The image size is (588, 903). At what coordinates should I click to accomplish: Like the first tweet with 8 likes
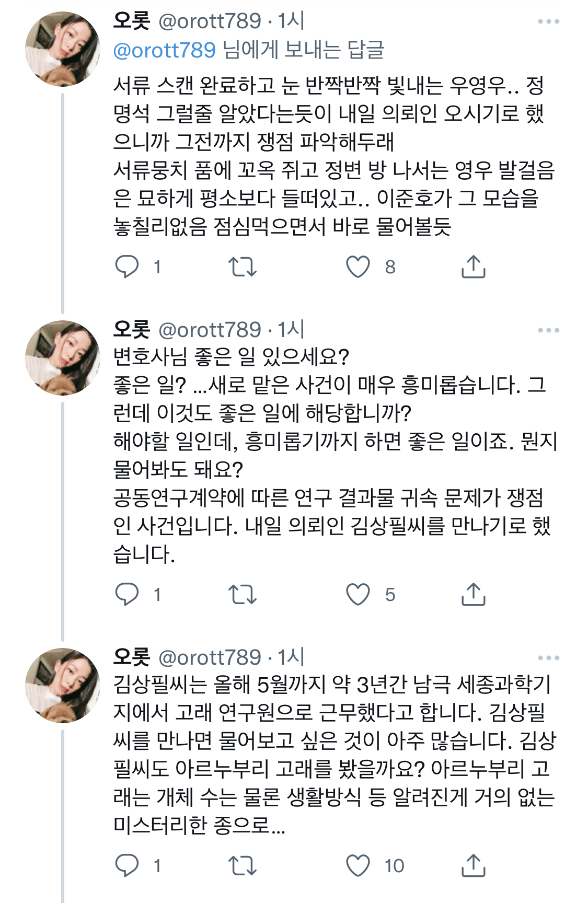[x=358, y=268]
